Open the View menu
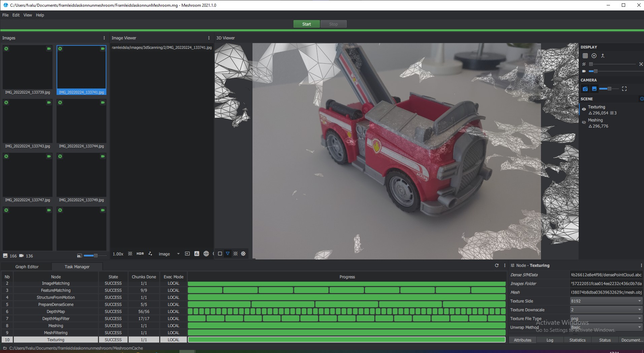This screenshot has height=353, width=644. 28,15
